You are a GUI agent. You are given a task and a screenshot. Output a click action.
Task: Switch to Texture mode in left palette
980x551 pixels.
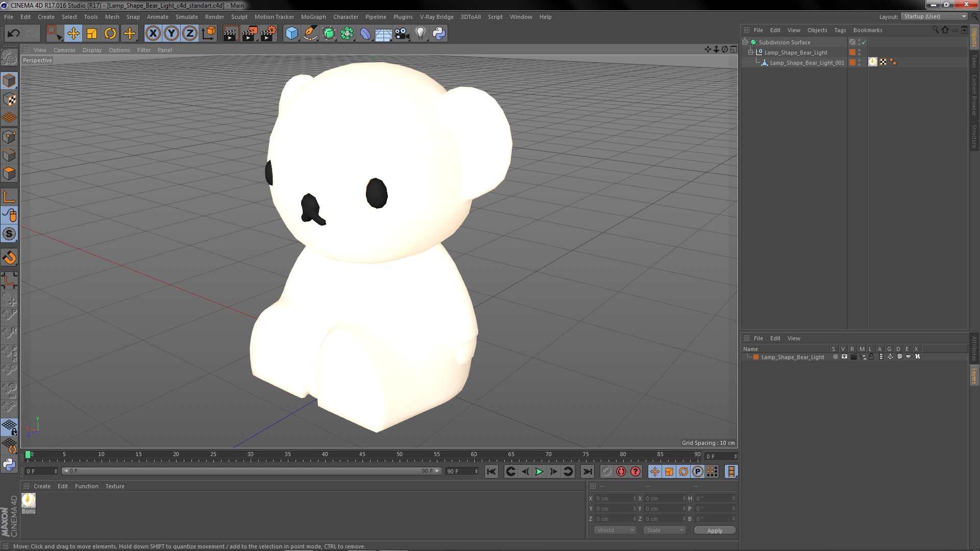pos(9,99)
